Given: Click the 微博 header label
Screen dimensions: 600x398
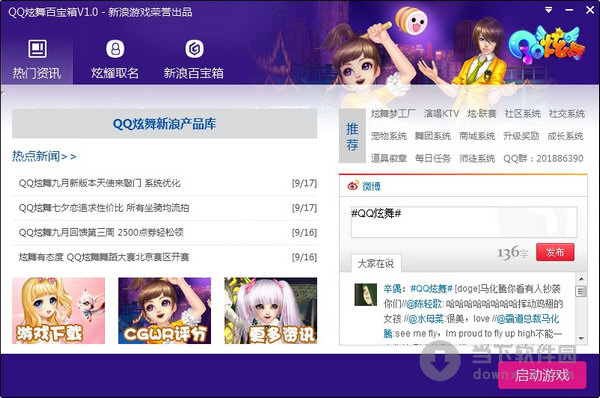Looking at the screenshot, I should [x=371, y=186].
